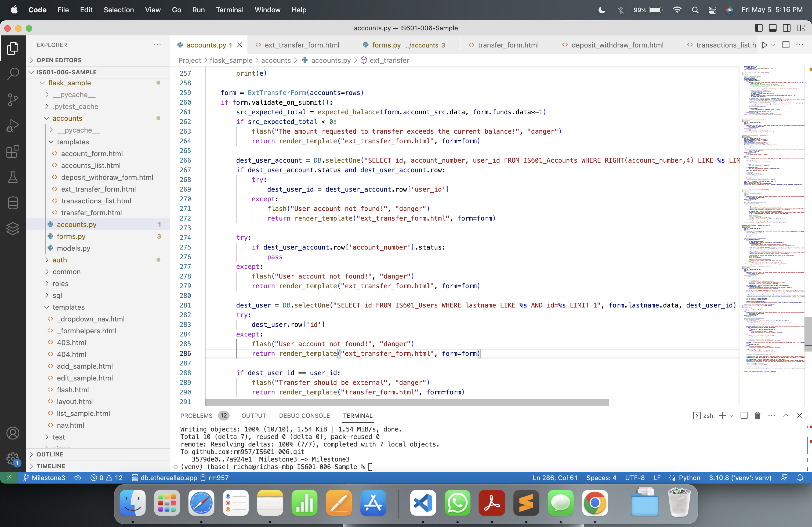The height and width of the screenshot is (527, 812).
Task: Switch to the forms.py editor tab
Action: (x=387, y=45)
